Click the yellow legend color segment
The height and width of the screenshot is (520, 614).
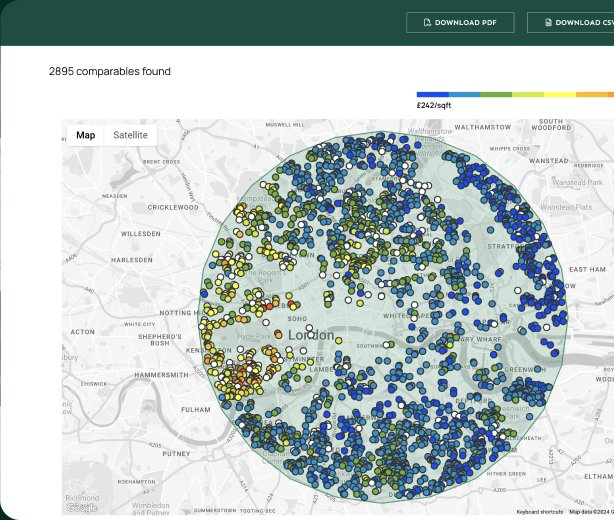[560, 94]
